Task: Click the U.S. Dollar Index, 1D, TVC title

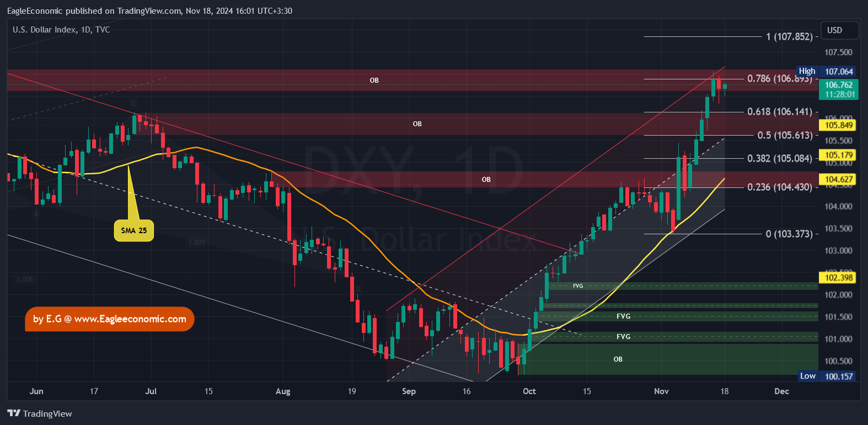Action: click(61, 30)
